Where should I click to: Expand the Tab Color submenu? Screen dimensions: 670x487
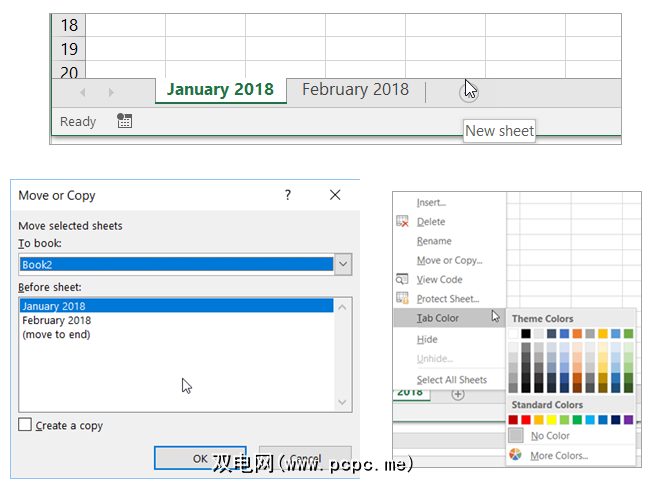[439, 318]
